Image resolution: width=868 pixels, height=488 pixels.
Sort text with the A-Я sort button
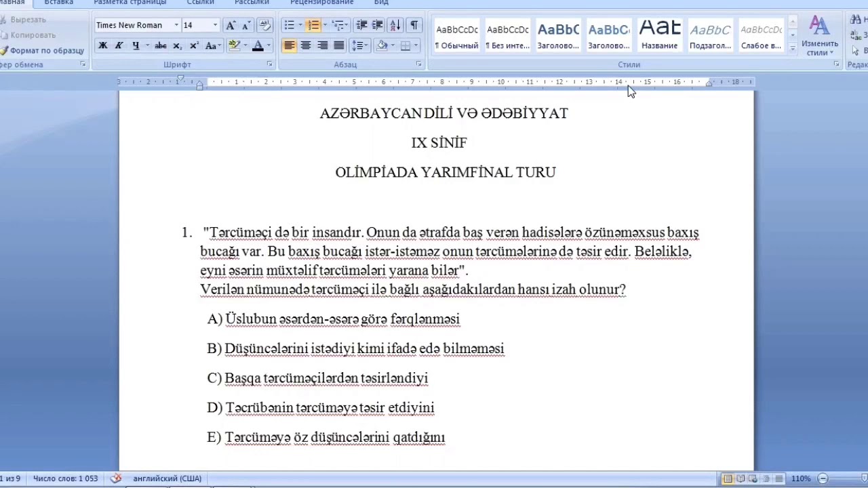pyautogui.click(x=395, y=25)
